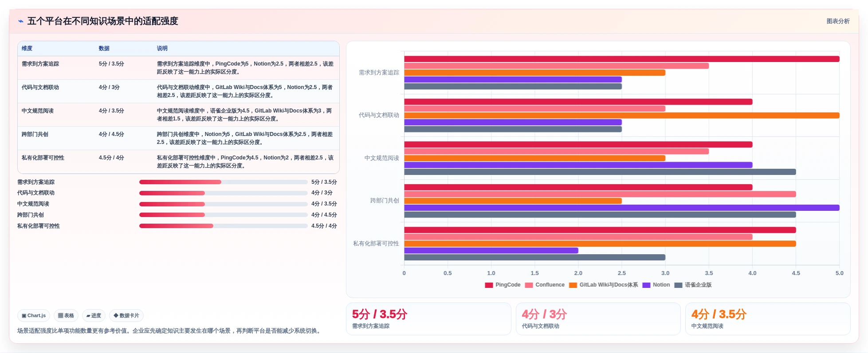Viewport: 868px width, 353px height.
Task: Select the 需求到方案追踪 table row name
Action: 40,64
